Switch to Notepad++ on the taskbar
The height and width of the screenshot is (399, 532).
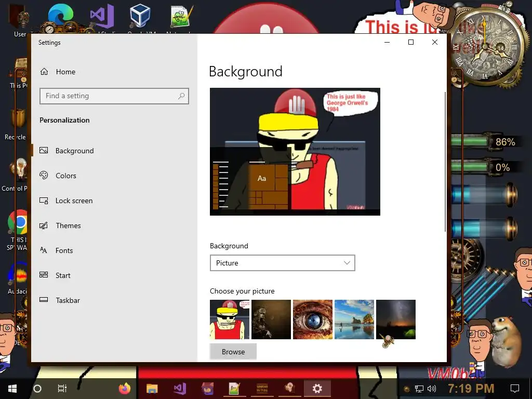[x=235, y=389]
